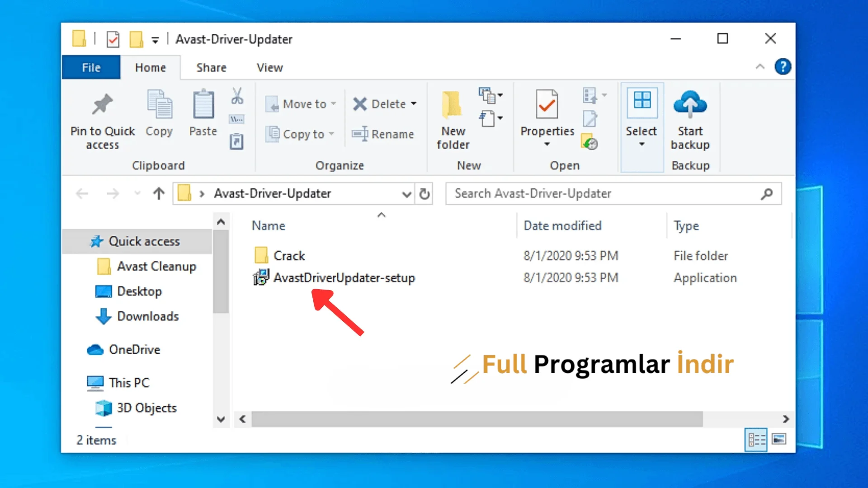Image resolution: width=868 pixels, height=488 pixels.
Task: Click horizontal scrollbar left arrow
Action: click(243, 419)
